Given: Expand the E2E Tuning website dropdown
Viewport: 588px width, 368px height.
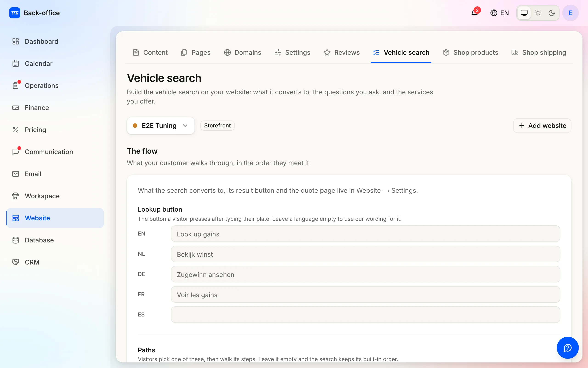Looking at the screenshot, I should [x=161, y=126].
